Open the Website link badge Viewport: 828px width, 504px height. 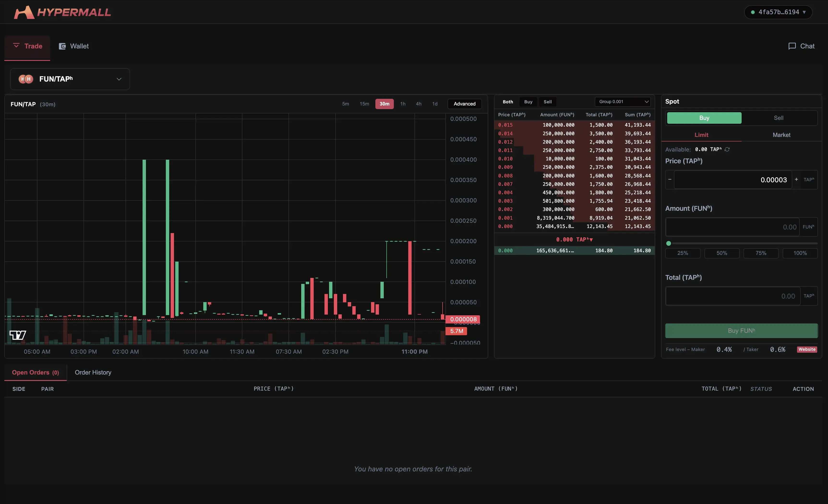(x=807, y=349)
